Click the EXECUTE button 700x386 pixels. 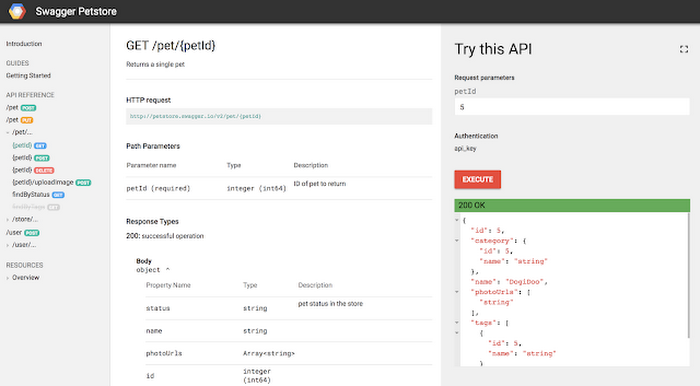coord(477,179)
